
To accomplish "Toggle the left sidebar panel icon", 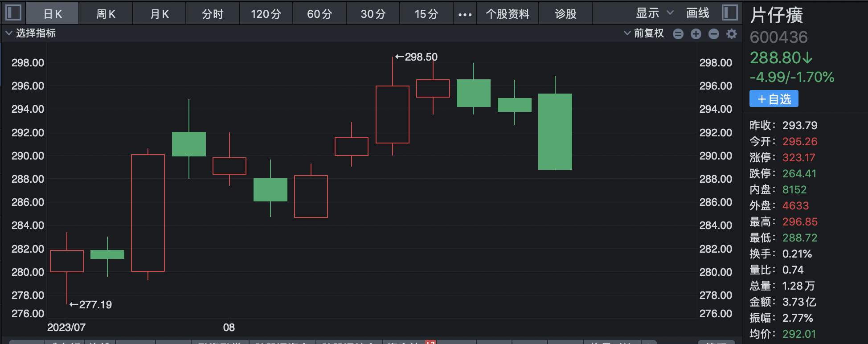I will click(13, 12).
